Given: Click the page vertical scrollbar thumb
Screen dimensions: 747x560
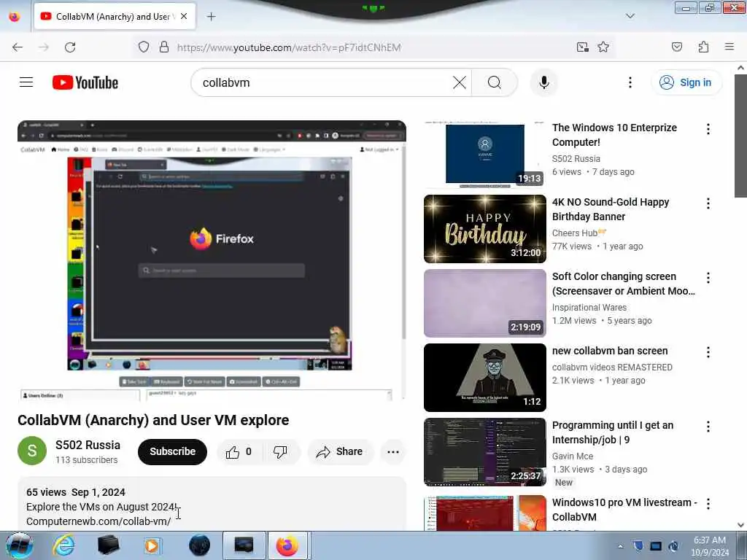Looking at the screenshot, I should click(740, 135).
